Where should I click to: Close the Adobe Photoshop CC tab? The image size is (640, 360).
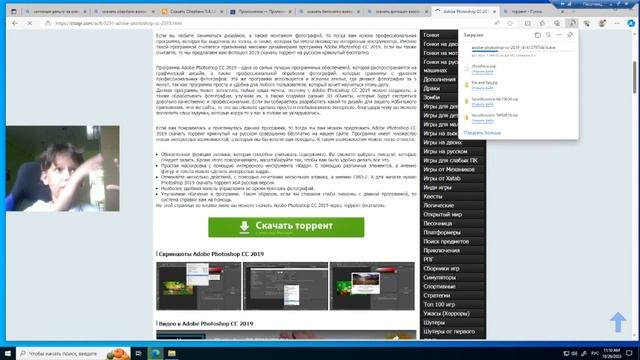(494, 11)
